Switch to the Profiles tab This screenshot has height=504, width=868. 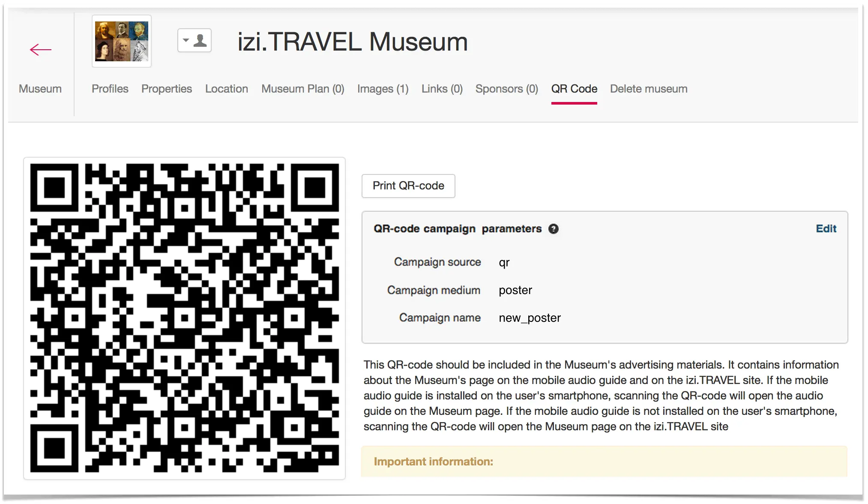click(x=110, y=89)
